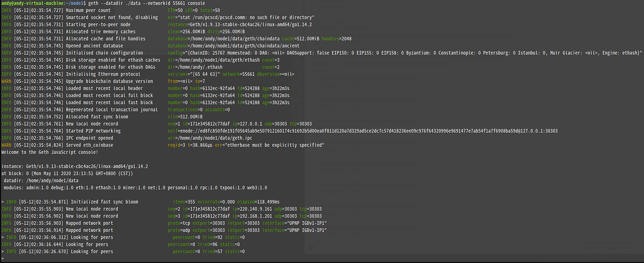644x263 pixels.
Task: Select 'Disk storage enabled for ethash caches'
Action: 113,60
